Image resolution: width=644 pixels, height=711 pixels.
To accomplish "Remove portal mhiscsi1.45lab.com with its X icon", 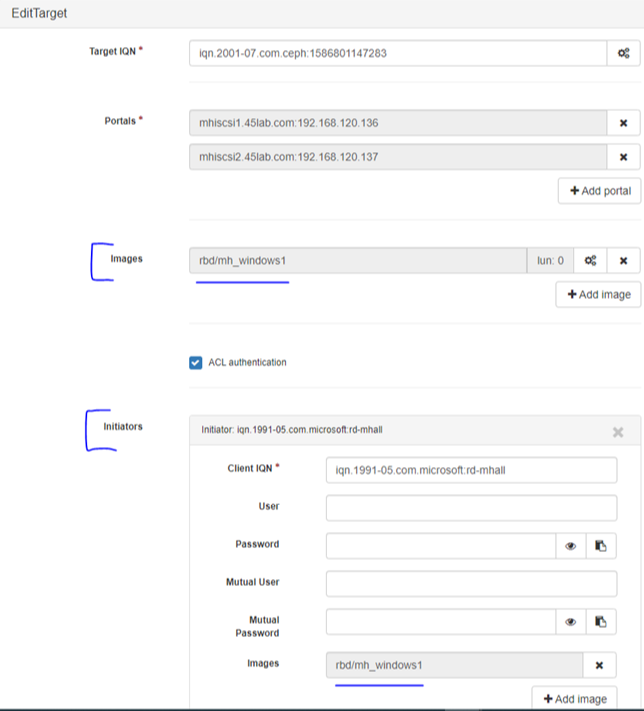I will tap(624, 123).
